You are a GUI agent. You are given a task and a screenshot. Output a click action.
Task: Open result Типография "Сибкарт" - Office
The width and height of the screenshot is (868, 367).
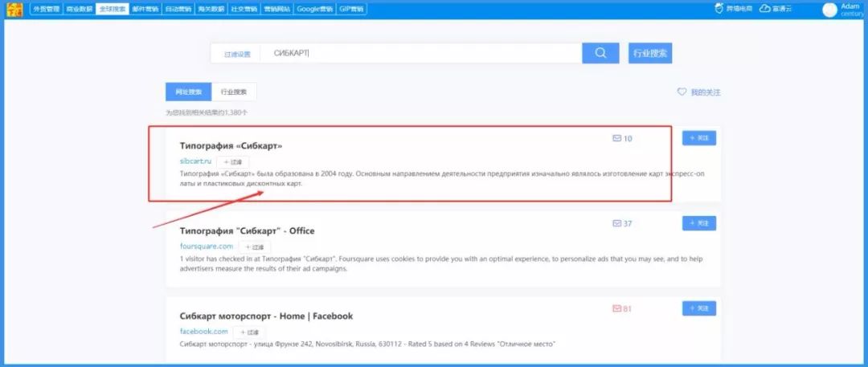tap(247, 230)
